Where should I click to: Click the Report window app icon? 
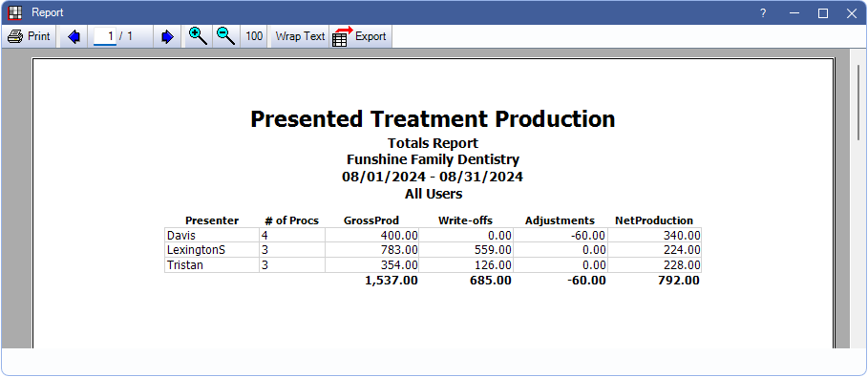(x=16, y=12)
